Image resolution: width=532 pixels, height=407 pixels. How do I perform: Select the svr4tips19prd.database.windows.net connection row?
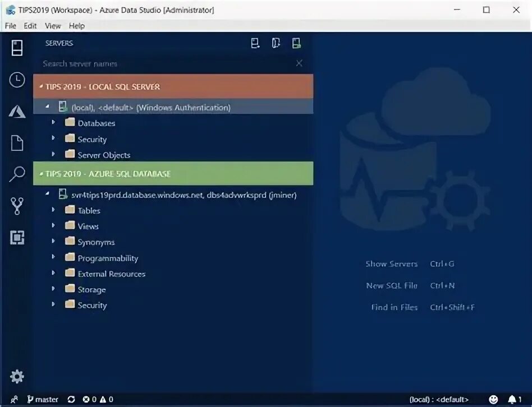tap(173, 195)
